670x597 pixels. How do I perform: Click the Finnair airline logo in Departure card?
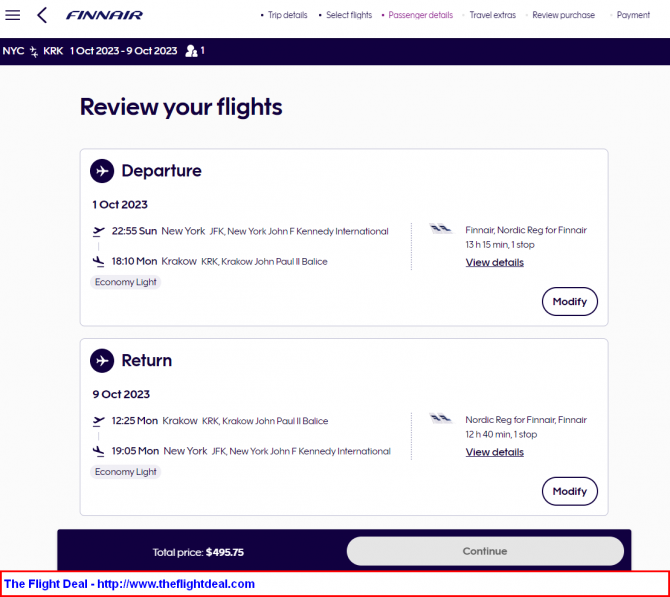[x=440, y=229]
